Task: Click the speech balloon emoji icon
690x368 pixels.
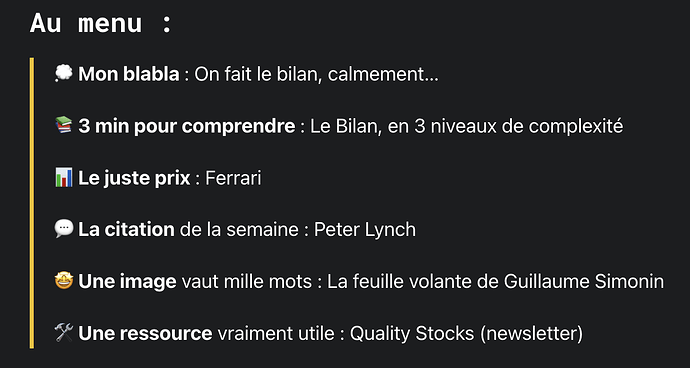Action: tap(64, 229)
